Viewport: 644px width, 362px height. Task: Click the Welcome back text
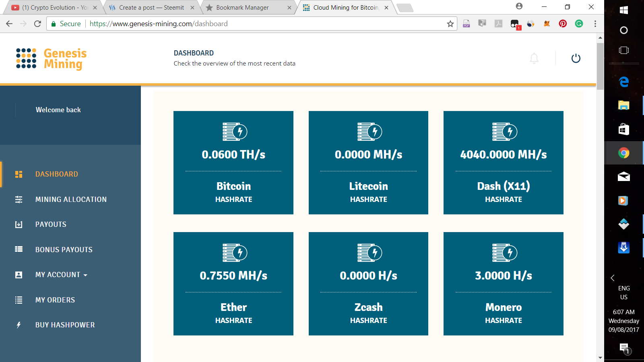58,110
